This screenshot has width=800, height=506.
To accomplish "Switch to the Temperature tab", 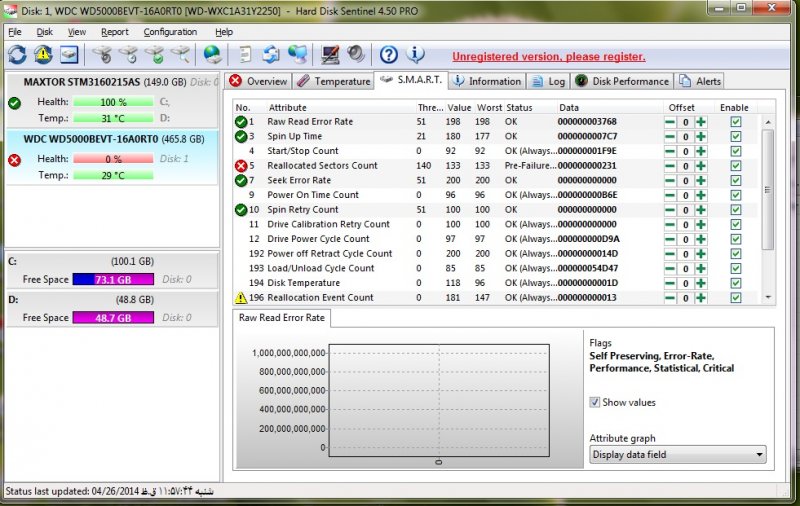I will [334, 81].
